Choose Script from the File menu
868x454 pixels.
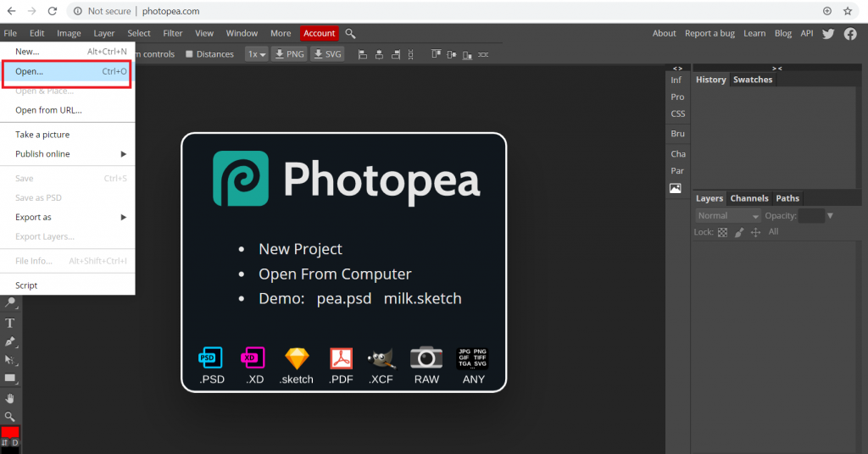(68, 285)
